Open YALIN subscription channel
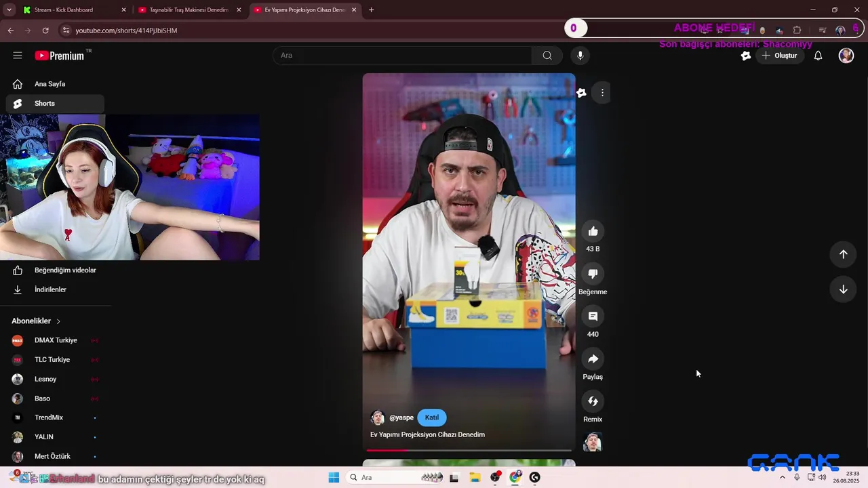Screen dimensions: 868x488 (54, 437)
